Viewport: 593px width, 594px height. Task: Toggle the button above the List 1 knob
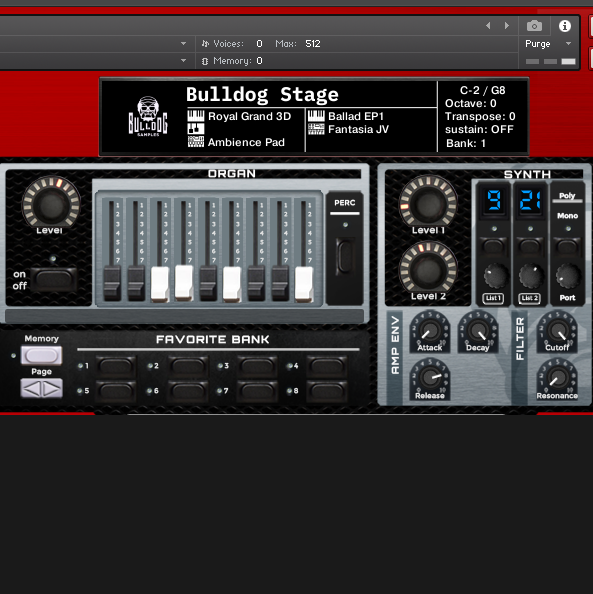(x=494, y=247)
